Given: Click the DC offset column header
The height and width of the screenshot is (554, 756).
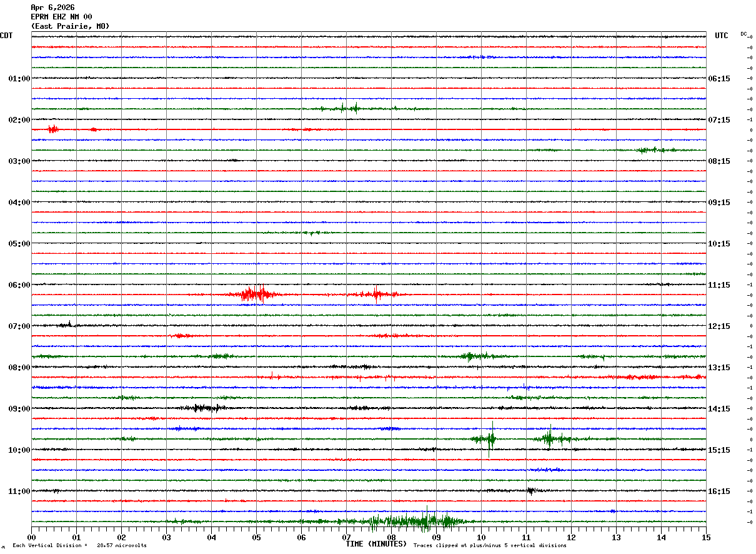Looking at the screenshot, I should coord(744,34).
